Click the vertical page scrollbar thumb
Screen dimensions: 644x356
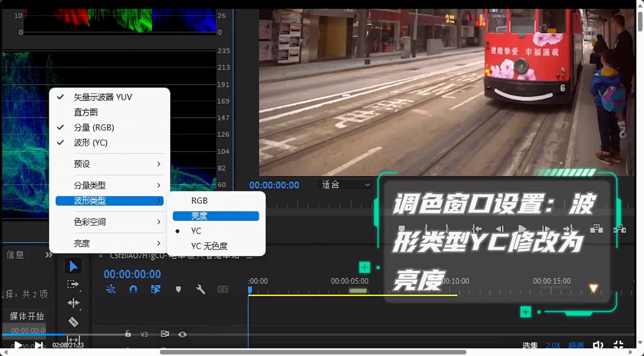640,22
